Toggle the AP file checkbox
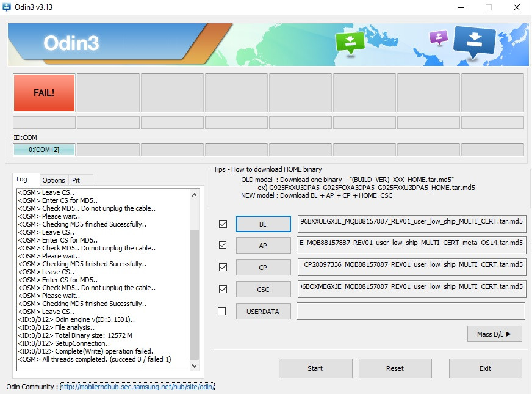This screenshot has width=532, height=394. 223,245
